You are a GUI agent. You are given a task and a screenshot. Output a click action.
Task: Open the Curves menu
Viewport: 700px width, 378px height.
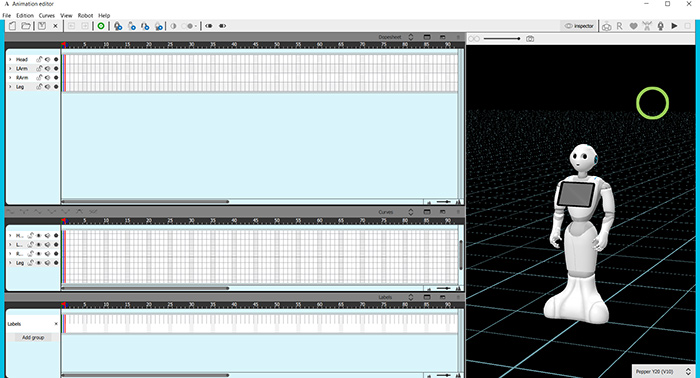point(46,15)
